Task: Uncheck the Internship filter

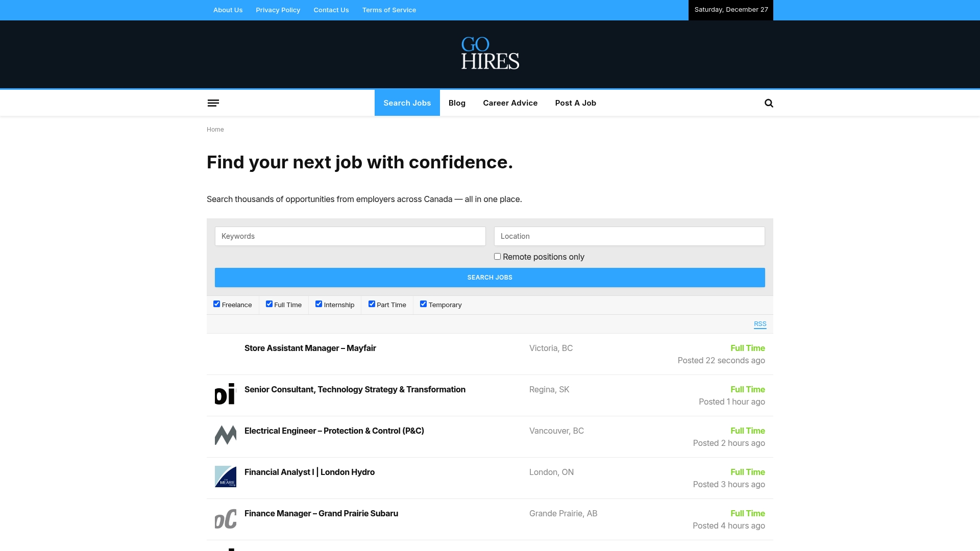Action: pos(318,304)
